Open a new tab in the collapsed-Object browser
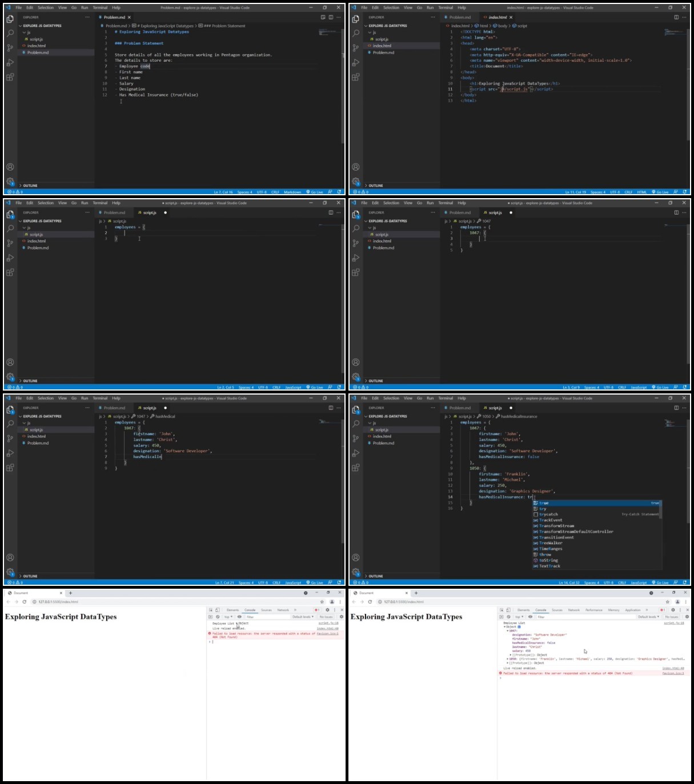The image size is (694, 784). 70,593
